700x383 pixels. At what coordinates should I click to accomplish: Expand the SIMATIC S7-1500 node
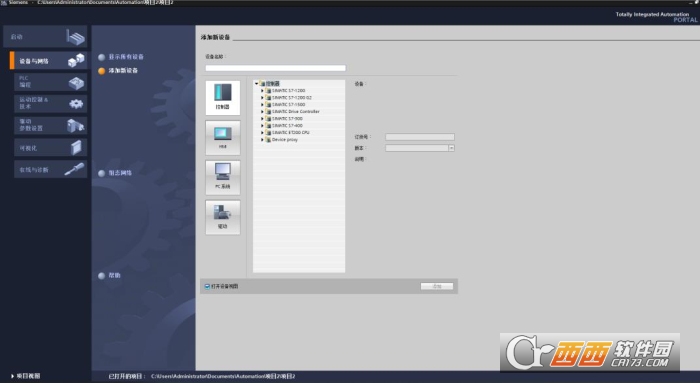[262, 104]
